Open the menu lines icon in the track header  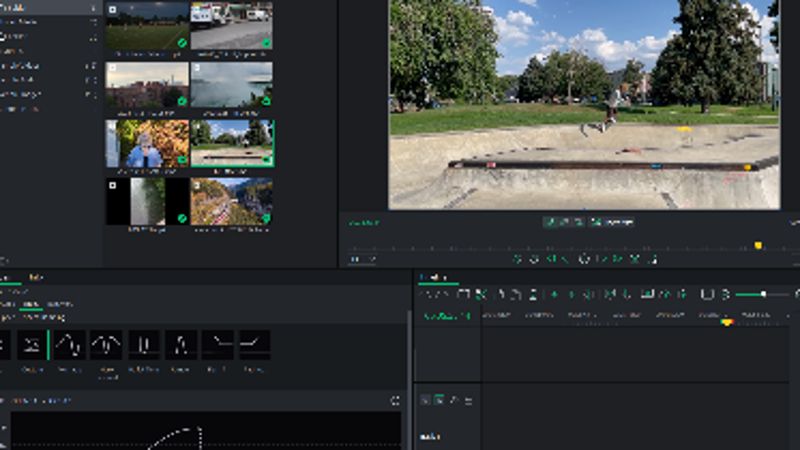tap(468, 401)
